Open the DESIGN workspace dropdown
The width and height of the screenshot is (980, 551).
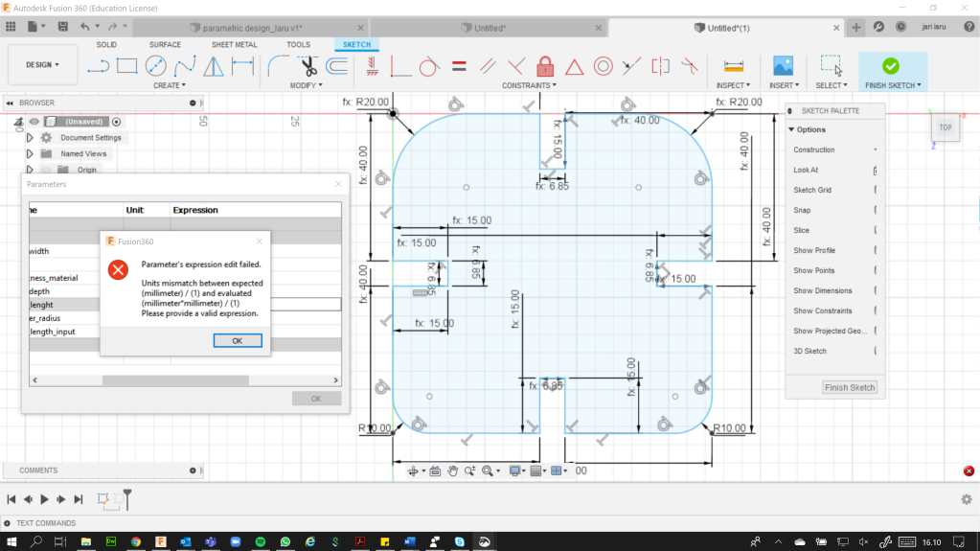click(42, 65)
